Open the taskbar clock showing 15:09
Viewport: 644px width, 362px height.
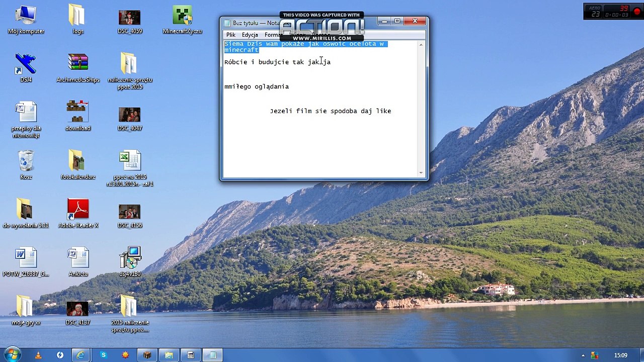pos(620,355)
